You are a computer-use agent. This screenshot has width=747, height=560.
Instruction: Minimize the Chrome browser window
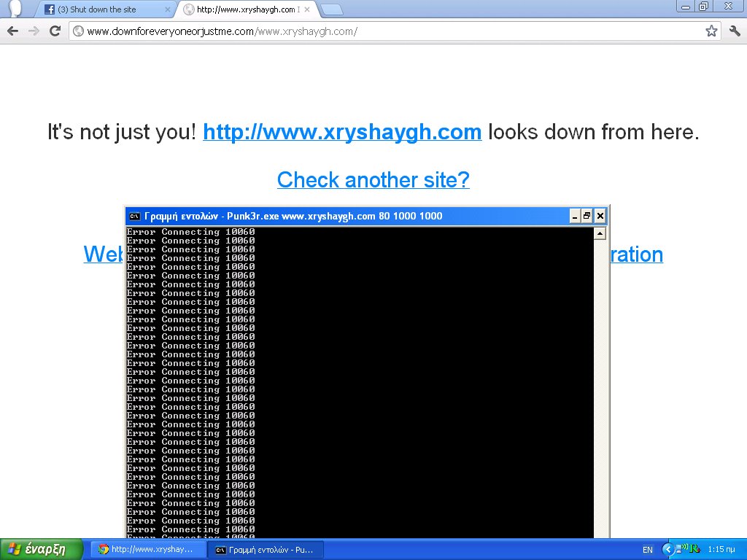click(686, 7)
